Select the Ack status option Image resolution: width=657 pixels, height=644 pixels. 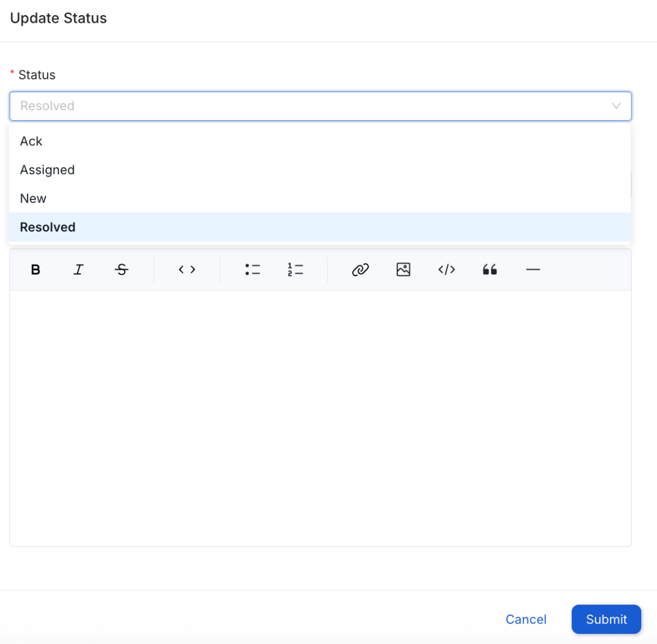31,141
